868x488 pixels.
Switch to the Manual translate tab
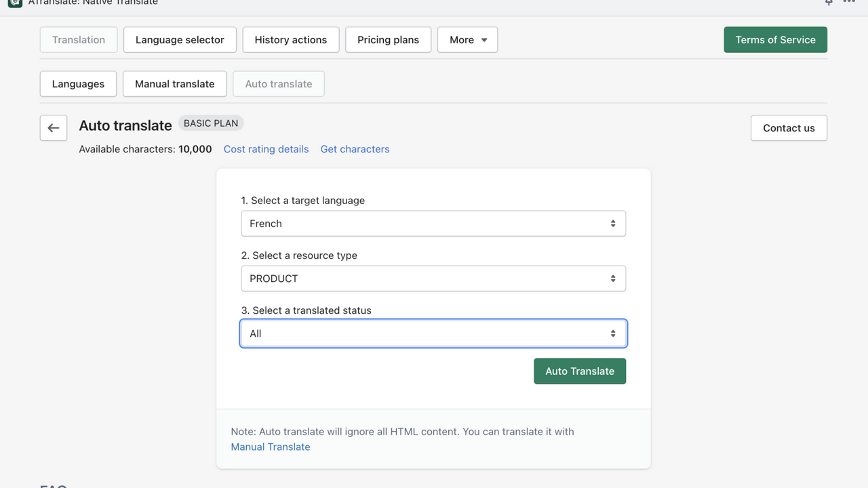(174, 83)
